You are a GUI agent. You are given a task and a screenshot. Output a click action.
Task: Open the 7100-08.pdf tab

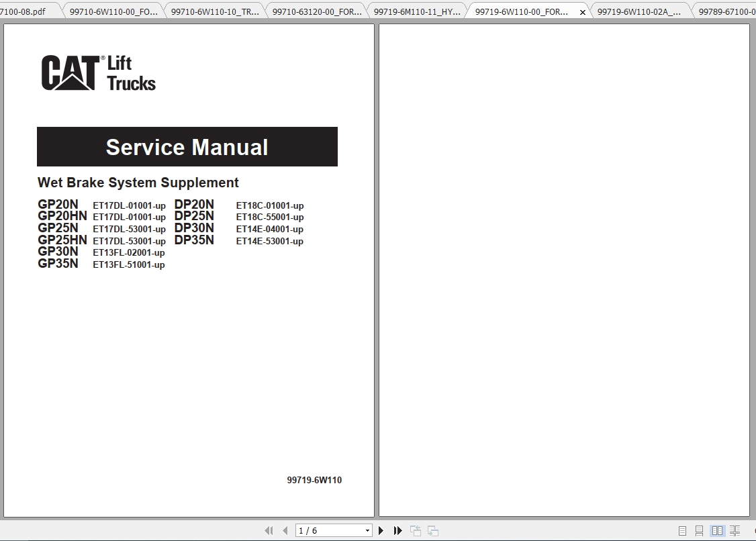pyautogui.click(x=27, y=11)
